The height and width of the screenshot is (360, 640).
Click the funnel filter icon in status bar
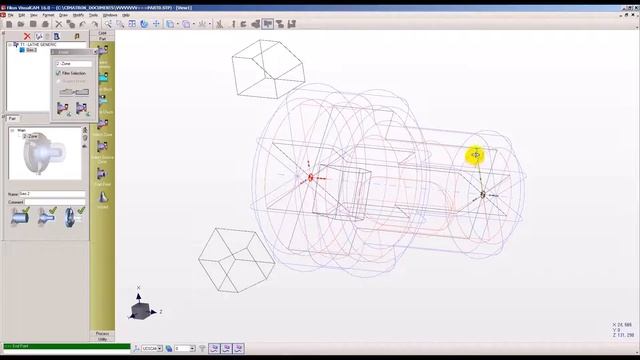[x=202, y=349]
